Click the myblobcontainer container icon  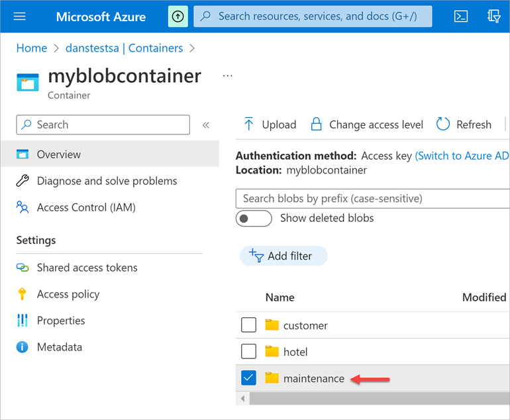click(x=28, y=82)
